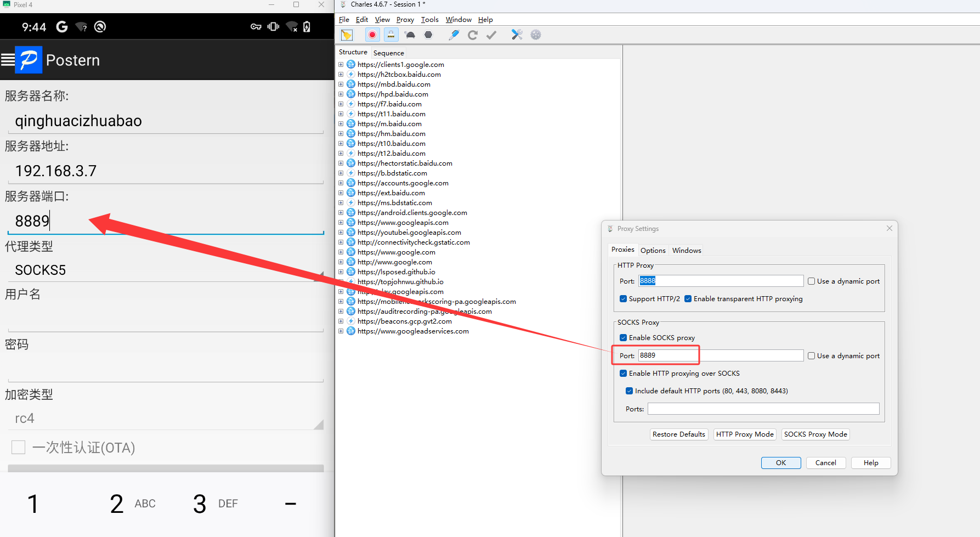Click the HTTP Proxy Mode button
The width and height of the screenshot is (980, 537).
point(745,434)
